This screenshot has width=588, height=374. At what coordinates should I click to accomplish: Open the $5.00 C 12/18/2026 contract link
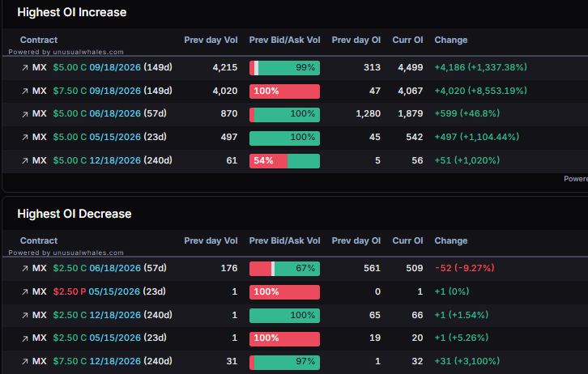[x=113, y=160]
